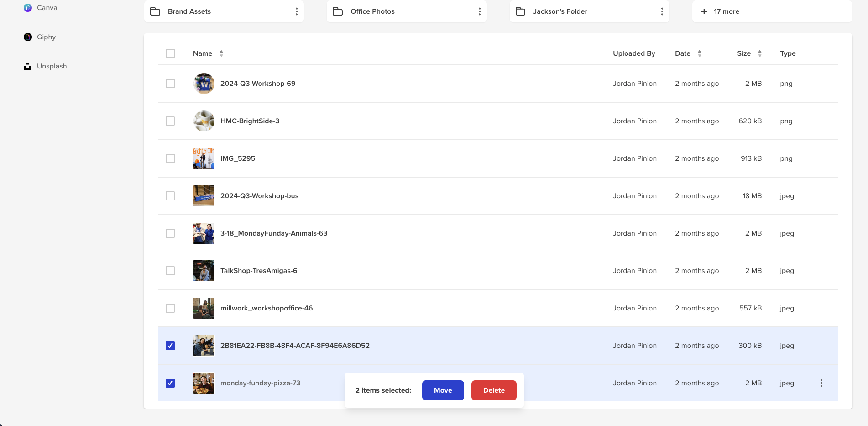Open thumbnail of 2024-Q3-Workshop-bus

click(204, 196)
